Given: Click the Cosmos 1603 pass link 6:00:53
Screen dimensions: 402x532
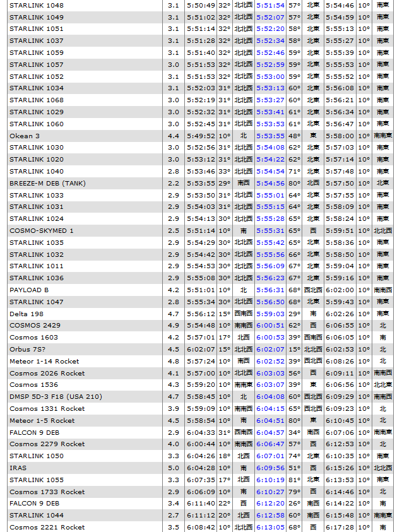Looking at the screenshot, I should point(270,337).
